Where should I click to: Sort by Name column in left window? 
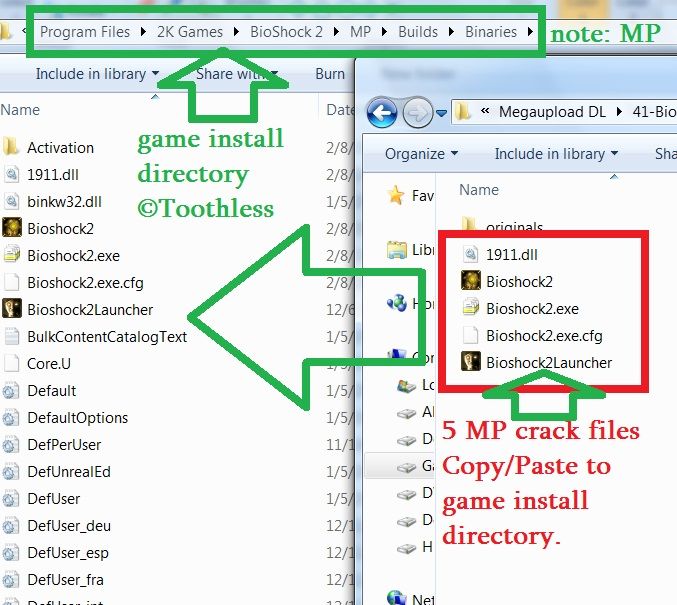pos(20,110)
